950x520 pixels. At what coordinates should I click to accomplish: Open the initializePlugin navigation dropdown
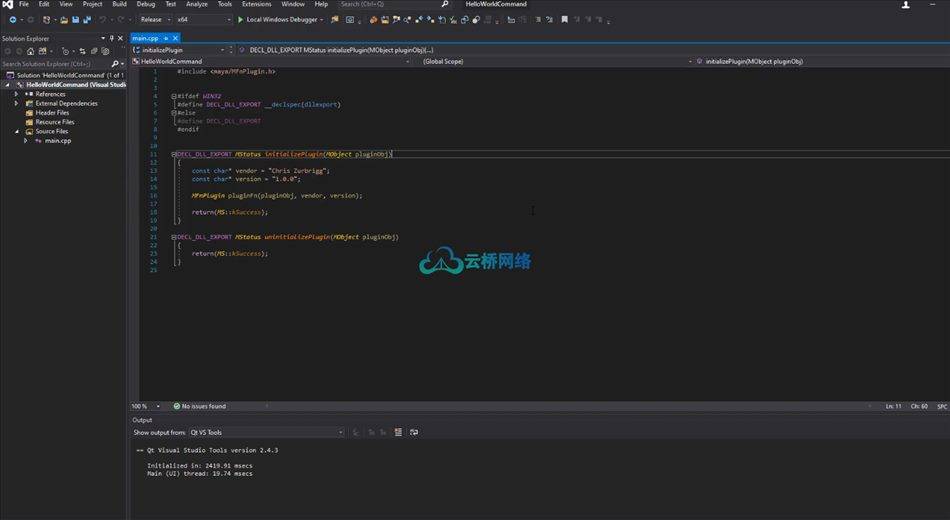222,50
